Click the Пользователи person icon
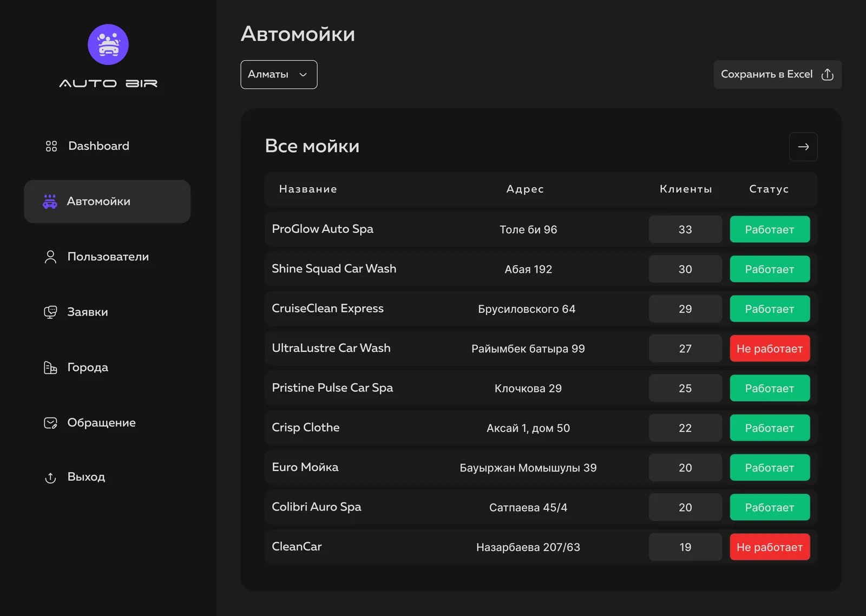 pyautogui.click(x=50, y=257)
